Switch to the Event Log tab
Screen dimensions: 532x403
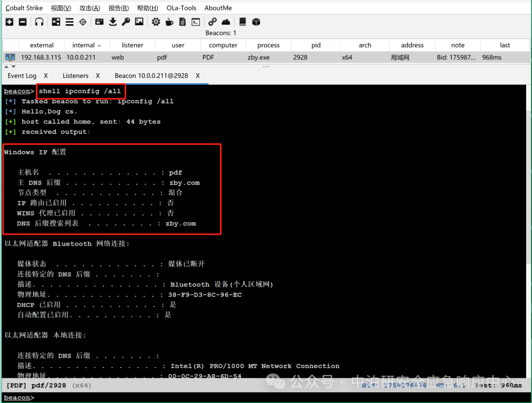click(x=22, y=76)
